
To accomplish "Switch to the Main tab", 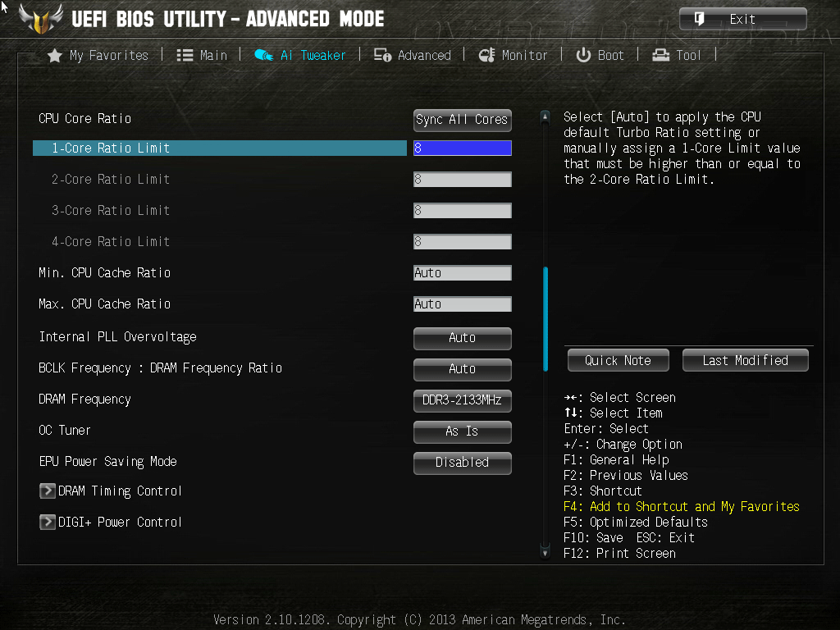I will (202, 56).
